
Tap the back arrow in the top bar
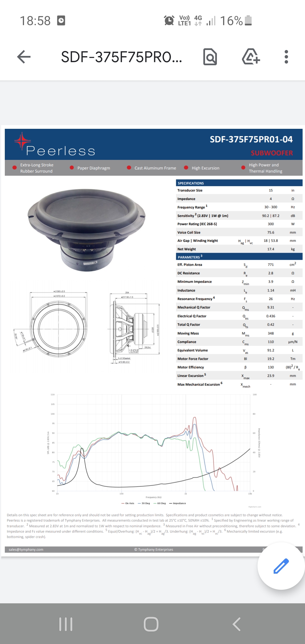click(x=24, y=57)
